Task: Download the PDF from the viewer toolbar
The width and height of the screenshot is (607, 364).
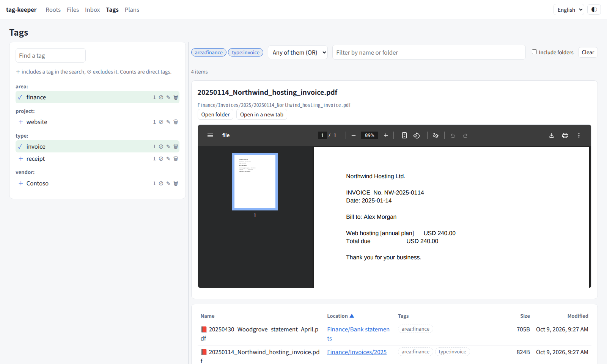Action: 552,135
